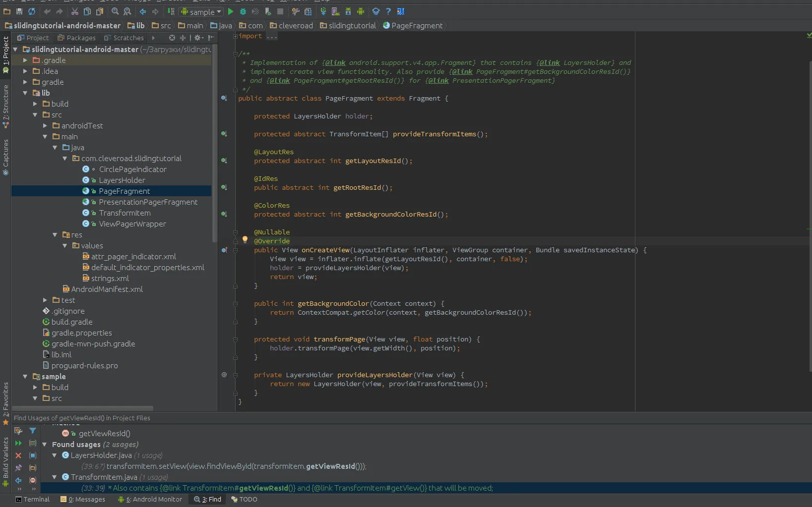Click the Save All floppy icon

click(19, 11)
